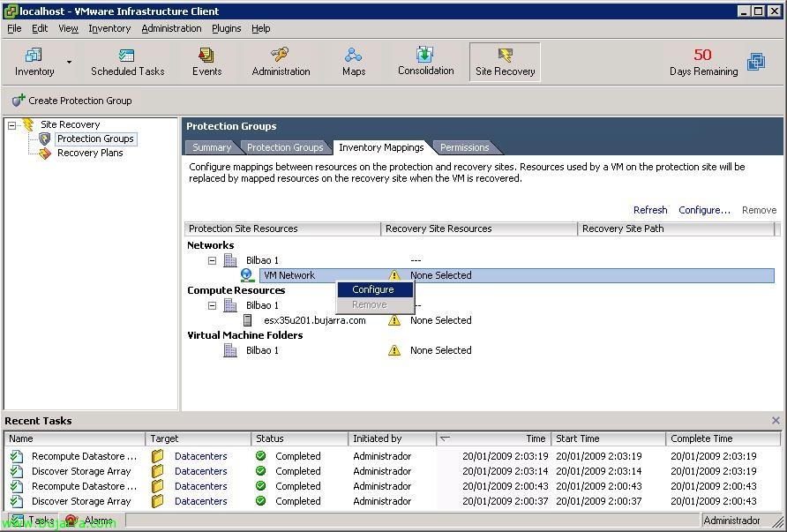Viewport: 787px width, 532px height.
Task: Open the Administration menu
Action: (x=172, y=28)
